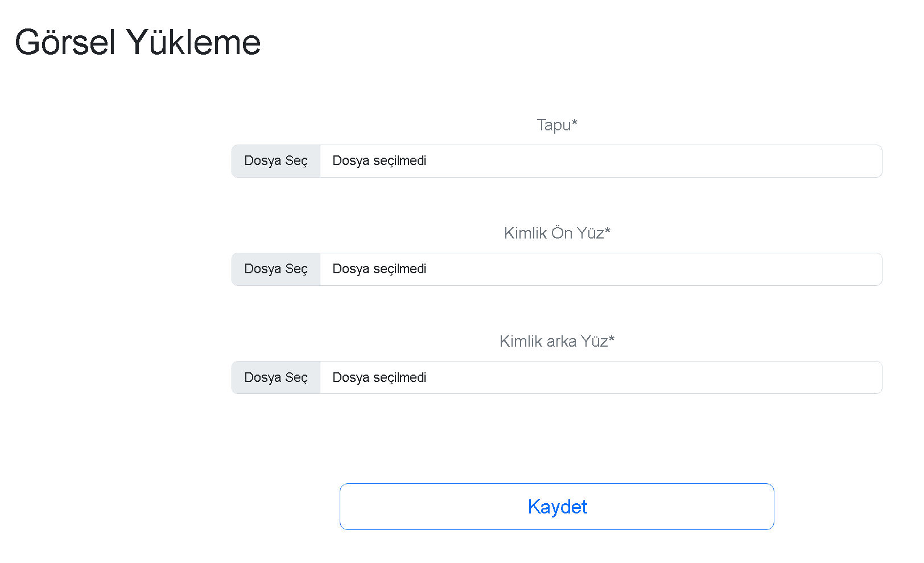Image resolution: width=924 pixels, height=563 pixels.
Task: Click Dosya Seç for Kimlik arka Yüz
Action: [276, 377]
